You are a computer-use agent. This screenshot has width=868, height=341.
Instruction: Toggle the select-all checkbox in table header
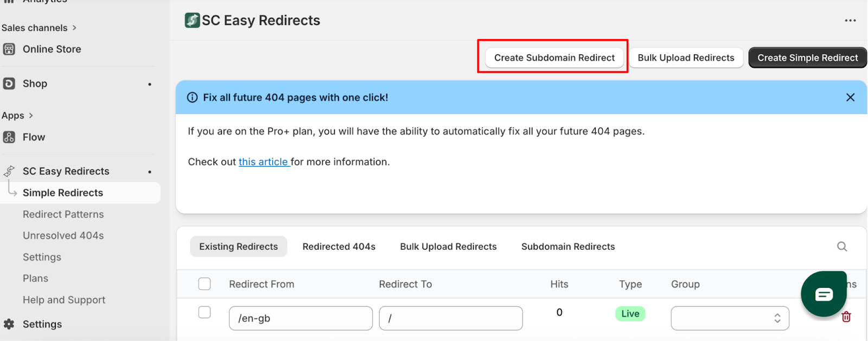(205, 284)
